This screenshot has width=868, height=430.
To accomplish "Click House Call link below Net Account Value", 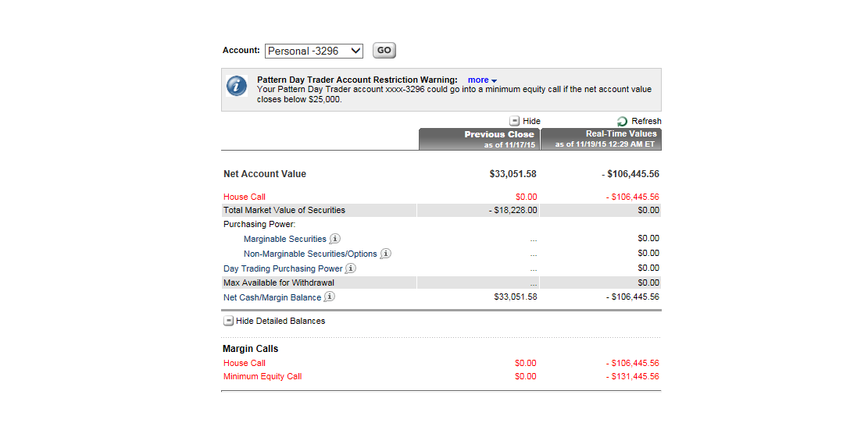I will click(245, 197).
